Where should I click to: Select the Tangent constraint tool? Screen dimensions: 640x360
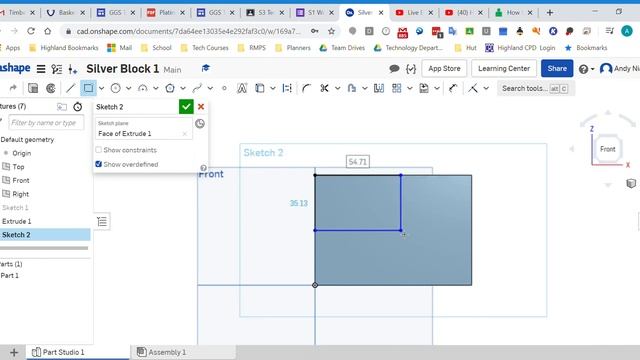(453, 88)
